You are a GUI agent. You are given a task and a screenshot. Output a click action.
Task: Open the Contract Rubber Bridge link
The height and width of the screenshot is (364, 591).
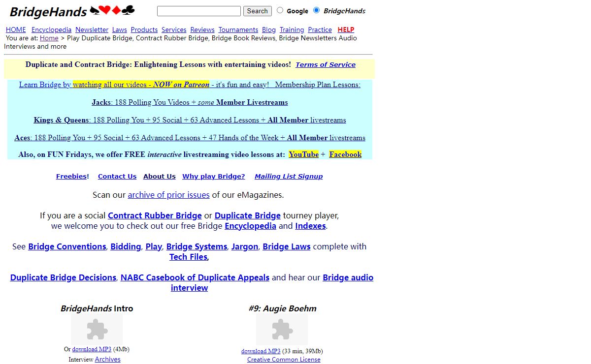pos(155,215)
